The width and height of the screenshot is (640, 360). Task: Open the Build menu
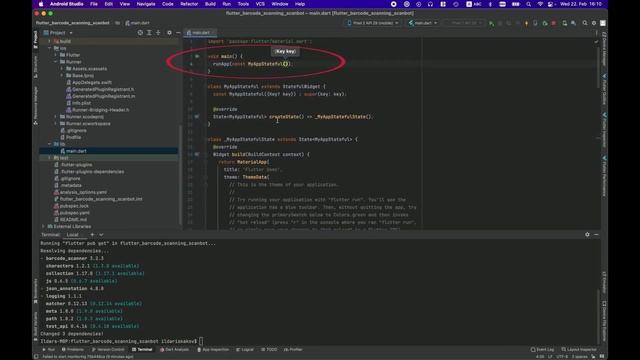click(x=210, y=4)
